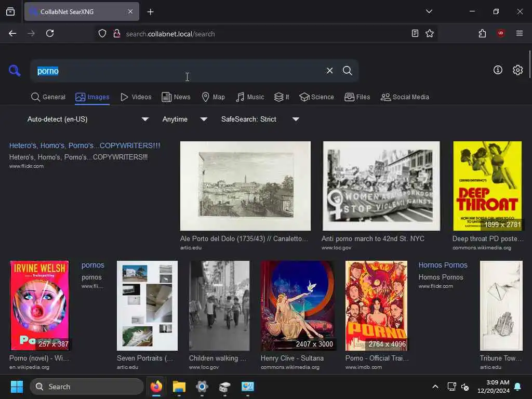
Task: Open Hornos Pornos result link
Action: click(x=443, y=265)
